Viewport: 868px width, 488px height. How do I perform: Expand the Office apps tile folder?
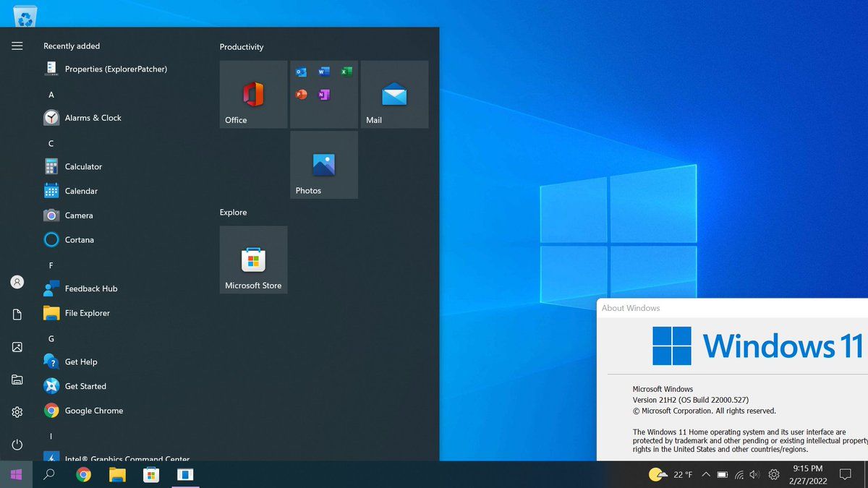coord(323,95)
